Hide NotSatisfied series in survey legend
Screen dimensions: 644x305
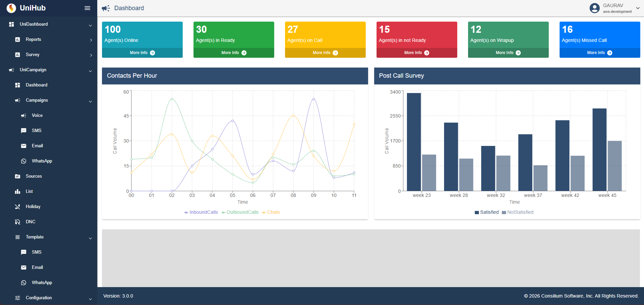pyautogui.click(x=518, y=212)
